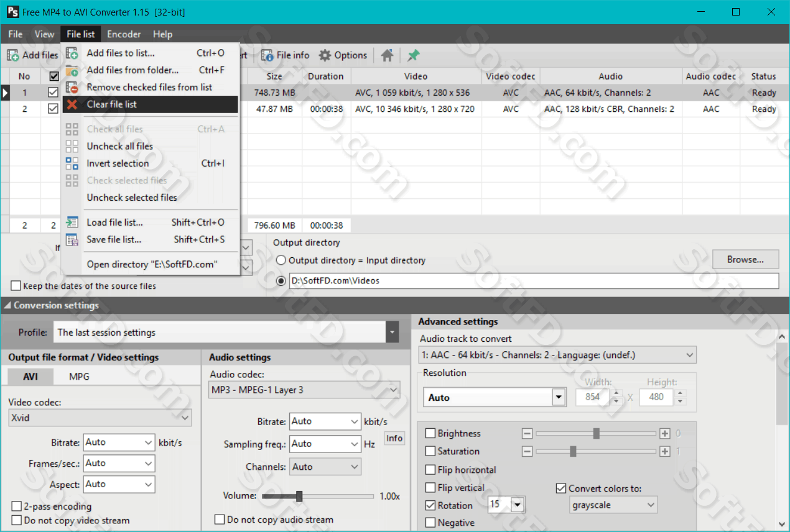Enable Do not copy audio stream

[220, 520]
